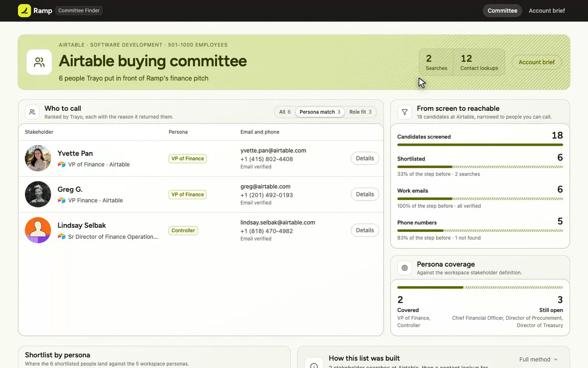Click lindsay.selbak@airtable.com email
The height and width of the screenshot is (368, 588).
(x=278, y=222)
